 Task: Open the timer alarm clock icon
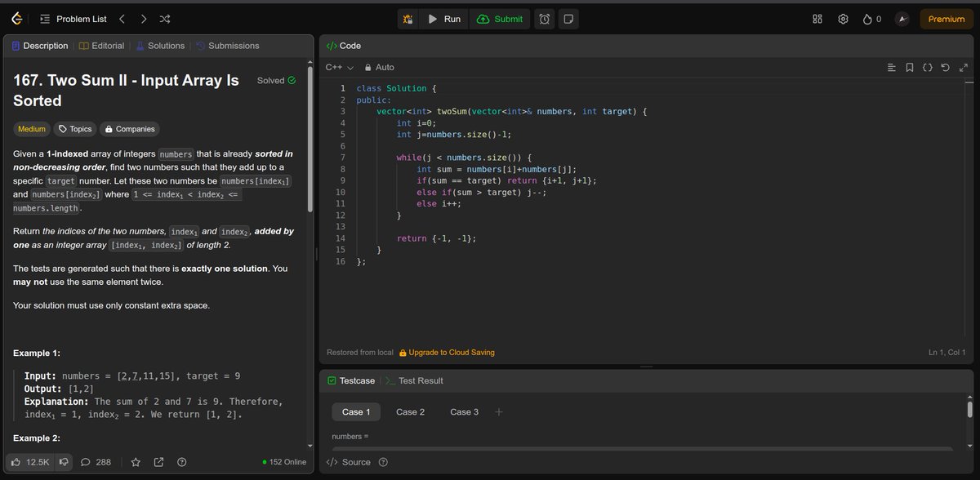coord(544,19)
